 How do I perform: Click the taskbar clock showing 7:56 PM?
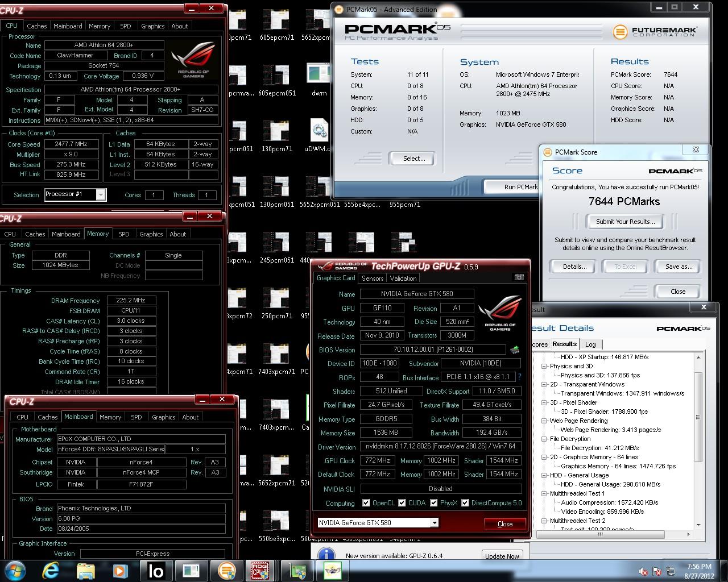[698, 567]
